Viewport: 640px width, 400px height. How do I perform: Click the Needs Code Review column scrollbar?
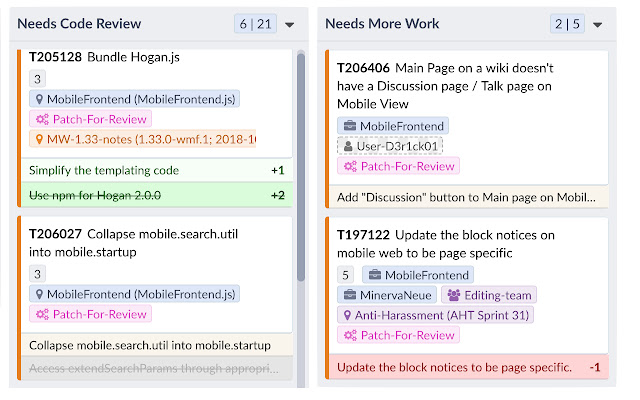[301, 167]
